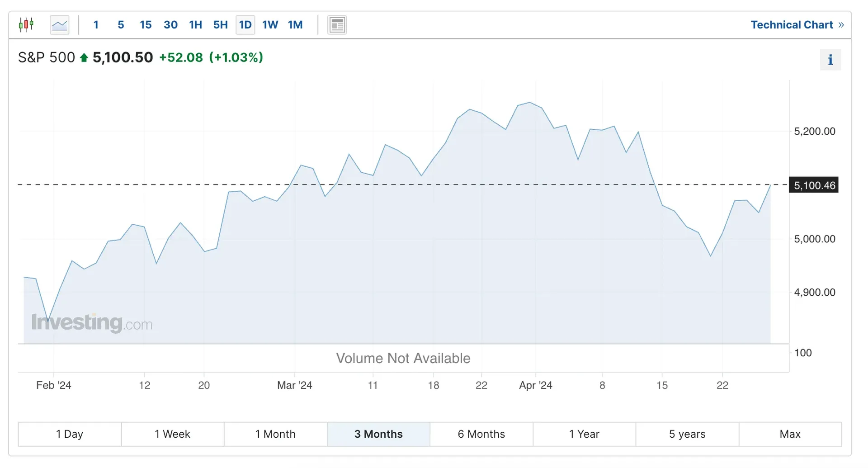Click the 5,200.00 axis label
This screenshot has width=868, height=468.
tap(815, 132)
